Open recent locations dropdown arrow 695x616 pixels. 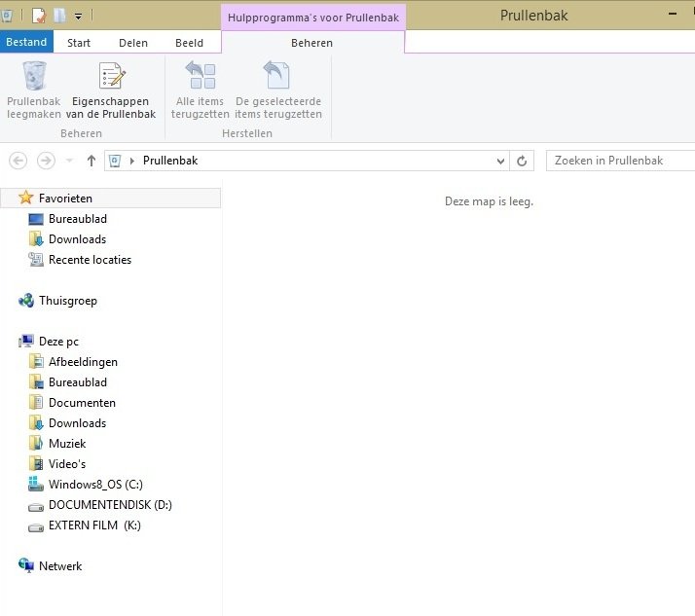pyautogui.click(x=69, y=161)
